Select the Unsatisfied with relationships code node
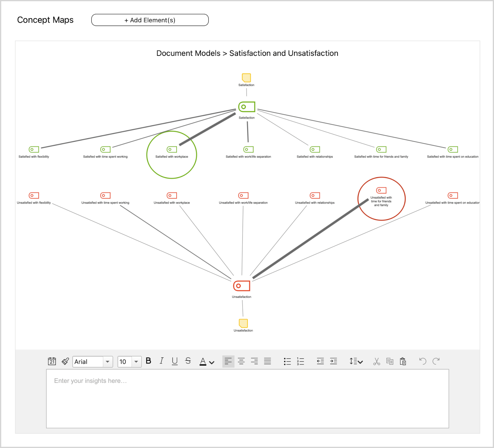Viewport: 494px width, 448px height. [x=315, y=195]
